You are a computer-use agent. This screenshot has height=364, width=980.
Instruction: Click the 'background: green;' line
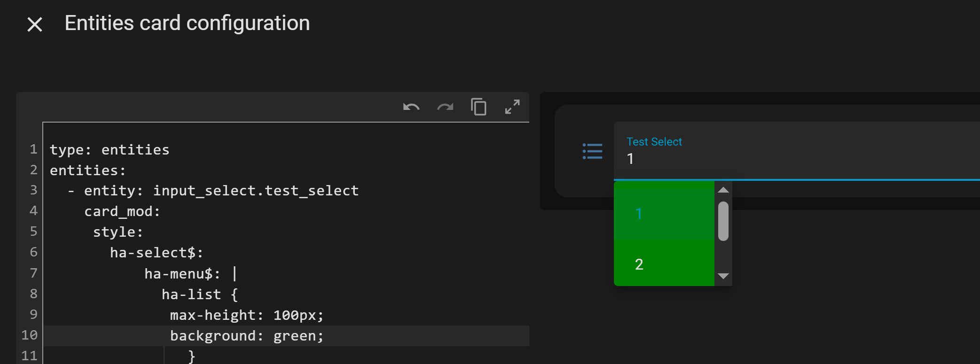click(247, 336)
